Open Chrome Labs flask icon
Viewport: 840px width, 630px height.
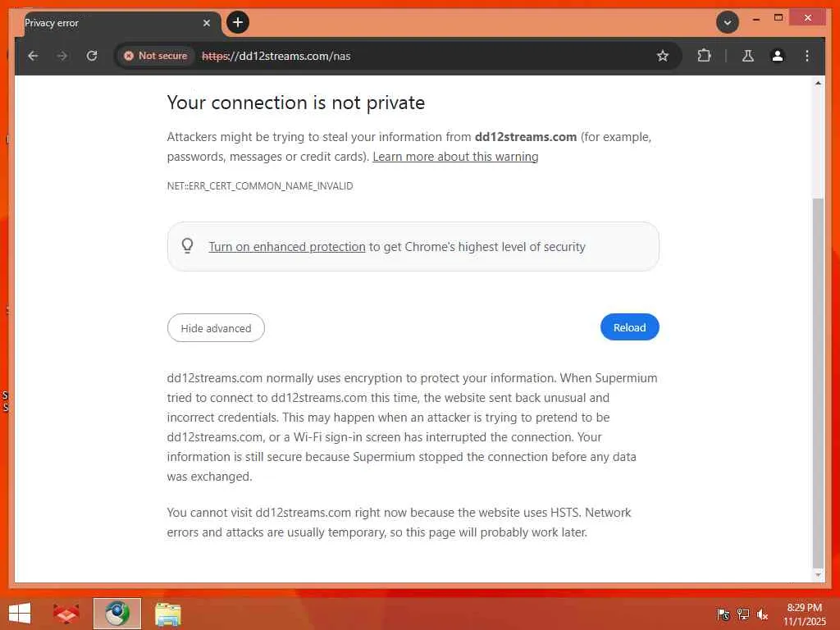click(747, 56)
